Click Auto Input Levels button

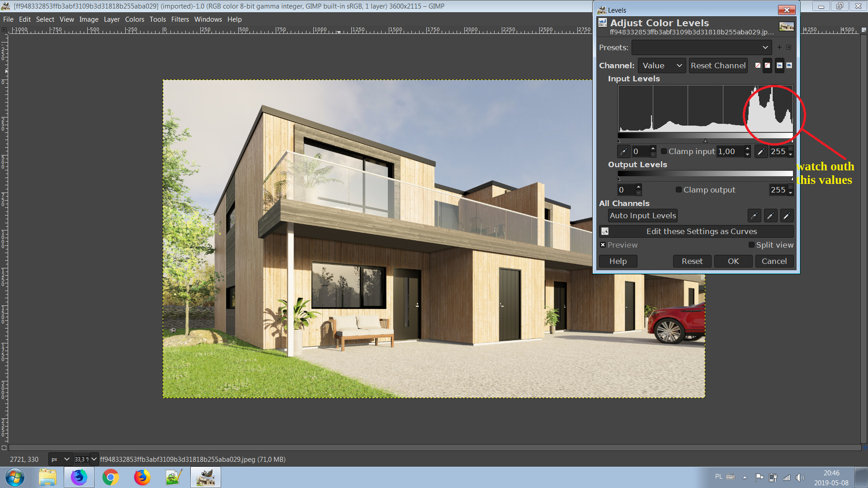tap(642, 216)
